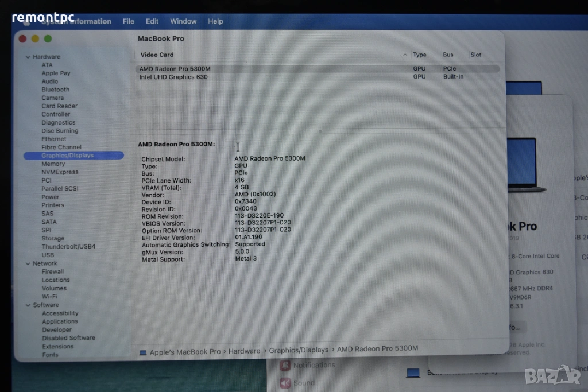Select ATA in the sidebar
The width and height of the screenshot is (588, 392).
coord(47,65)
